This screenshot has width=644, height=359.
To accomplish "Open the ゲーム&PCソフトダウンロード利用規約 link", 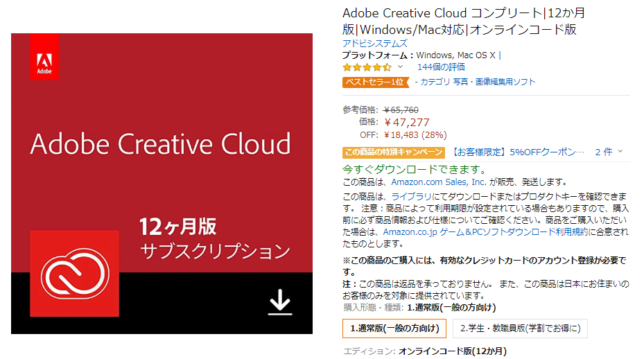I will coord(485,232).
